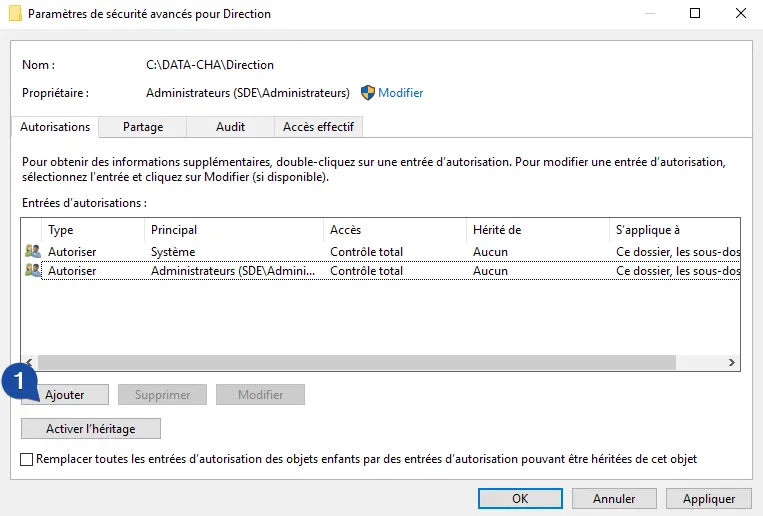Click the folder icon in title bar
The width and height of the screenshot is (763, 516).
(x=14, y=14)
